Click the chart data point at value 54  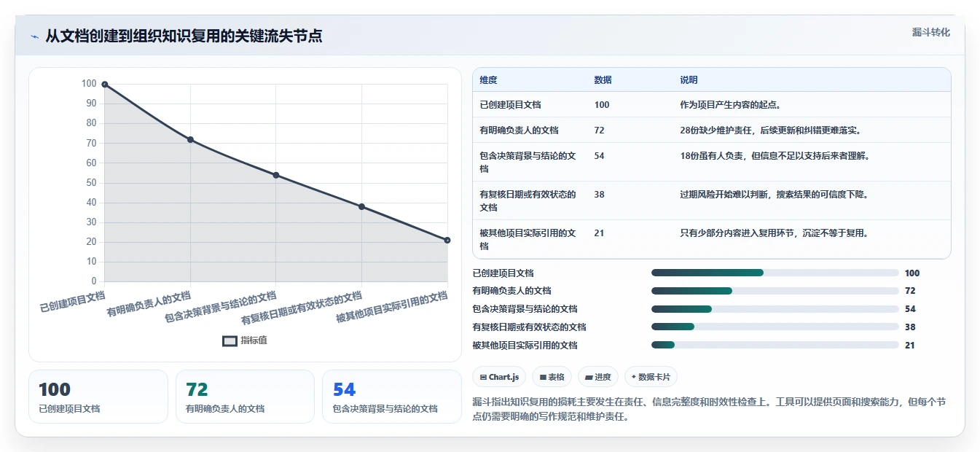pos(276,175)
